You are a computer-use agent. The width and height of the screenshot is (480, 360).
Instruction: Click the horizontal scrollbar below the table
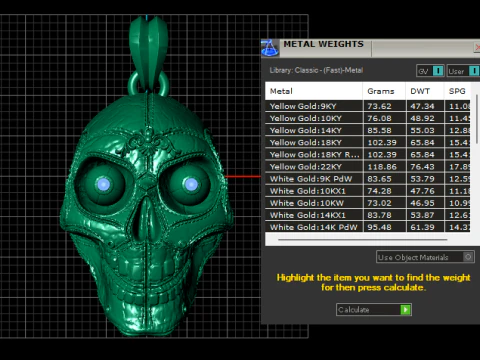click(362, 239)
